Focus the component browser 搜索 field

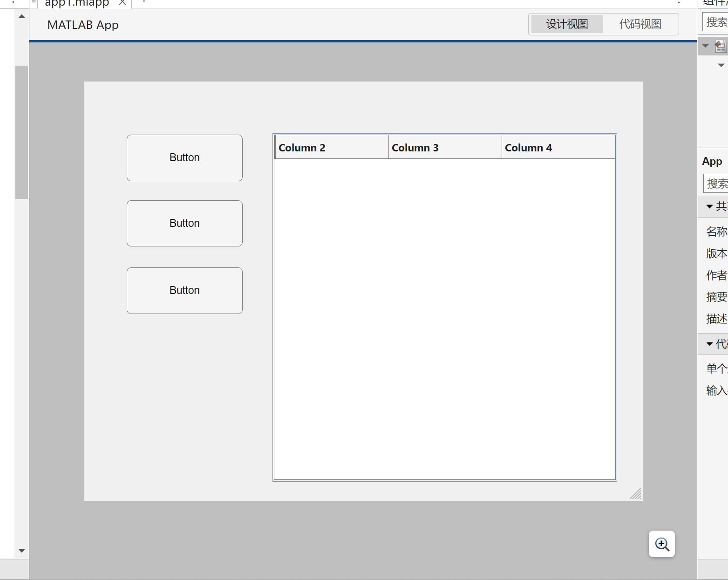pyautogui.click(x=715, y=22)
